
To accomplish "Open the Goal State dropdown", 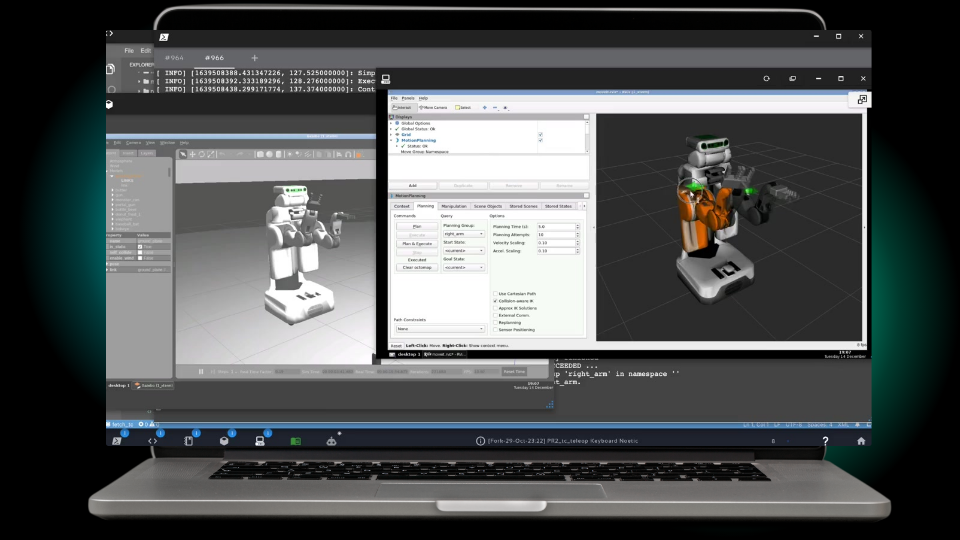I will pos(464,267).
